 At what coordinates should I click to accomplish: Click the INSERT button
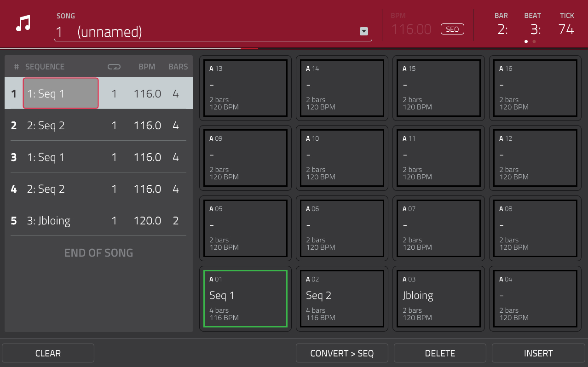click(x=538, y=353)
